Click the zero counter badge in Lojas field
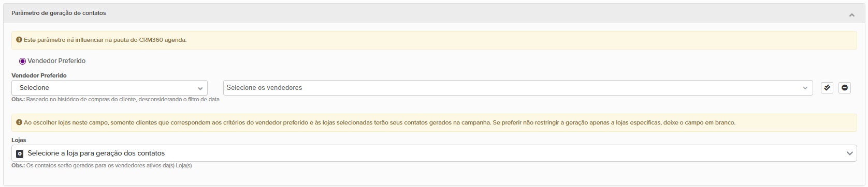 point(20,153)
